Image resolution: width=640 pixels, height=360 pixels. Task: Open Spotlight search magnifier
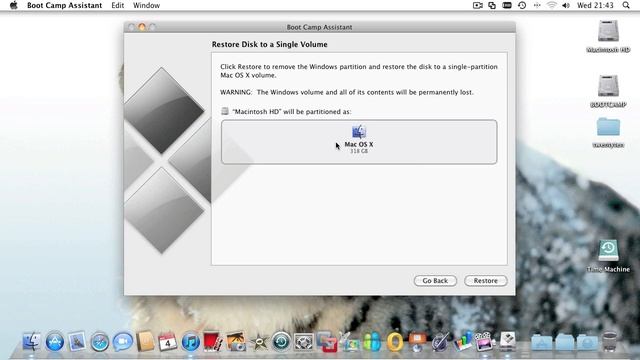(626, 5)
